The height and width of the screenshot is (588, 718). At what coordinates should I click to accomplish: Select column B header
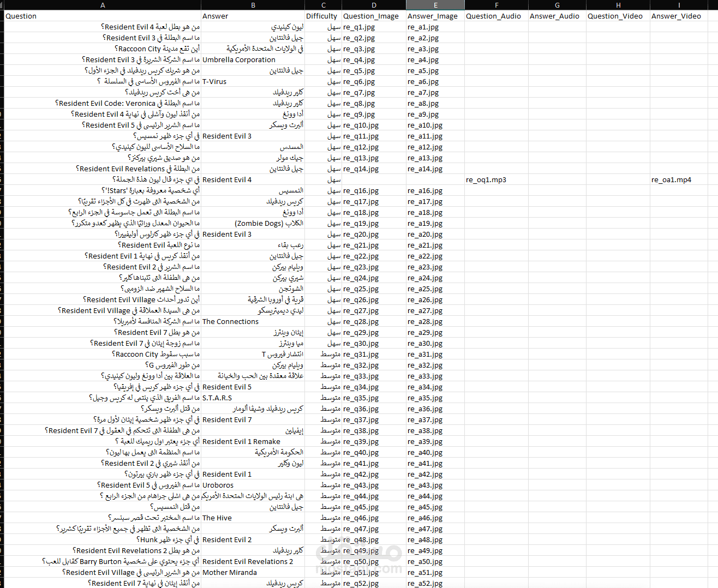coord(253,5)
